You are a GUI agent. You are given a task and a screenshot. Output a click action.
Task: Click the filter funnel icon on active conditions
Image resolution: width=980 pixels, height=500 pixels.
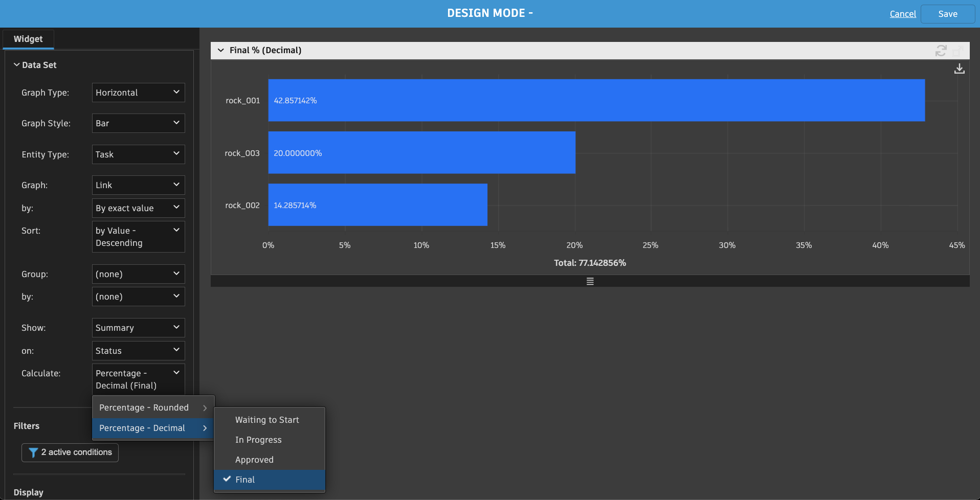(x=34, y=452)
